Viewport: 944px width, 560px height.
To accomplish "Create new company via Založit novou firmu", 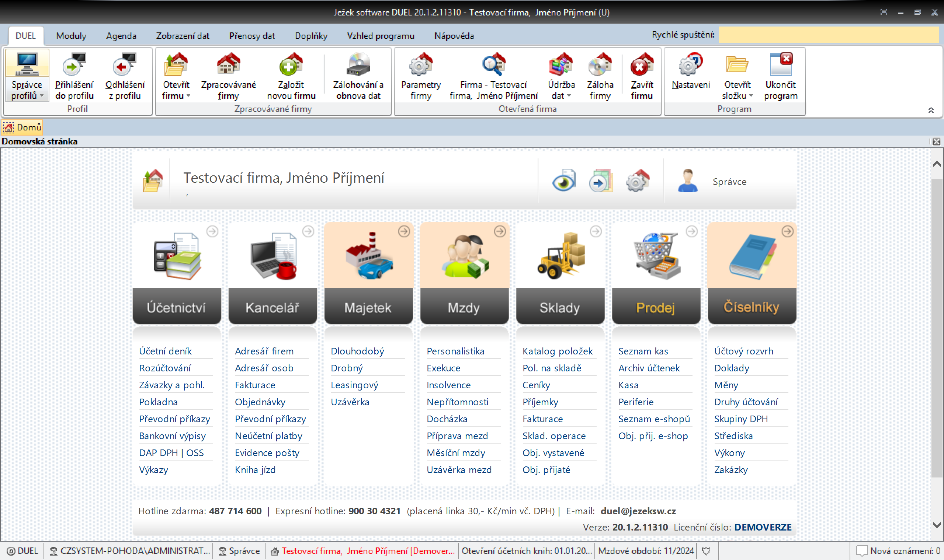I will (x=291, y=76).
